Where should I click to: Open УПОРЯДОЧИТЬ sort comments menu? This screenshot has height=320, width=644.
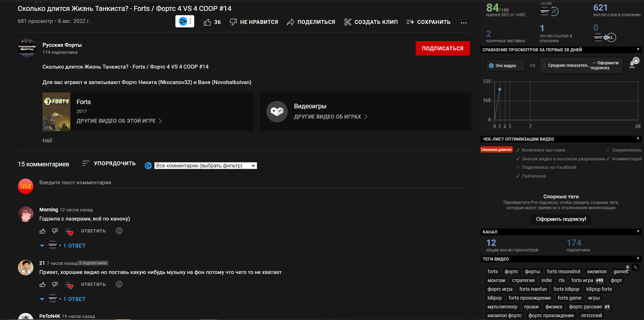pyautogui.click(x=109, y=164)
